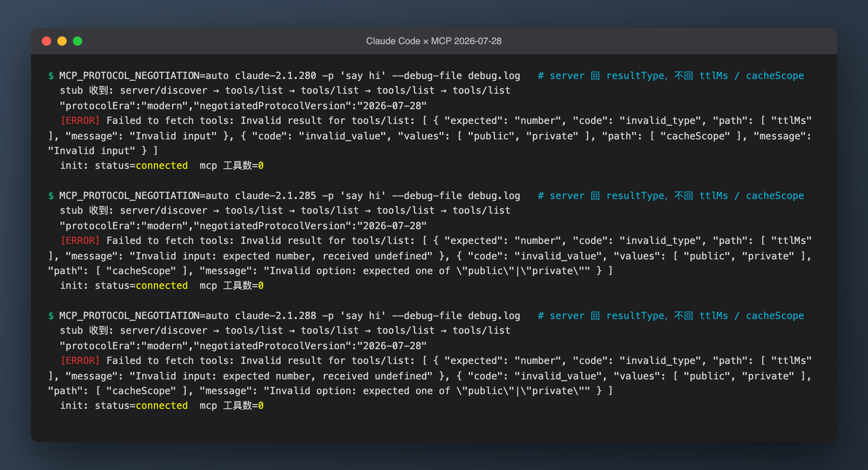
Task: Click 'mcp 工具数=0' in the first block
Action: [x=232, y=165]
